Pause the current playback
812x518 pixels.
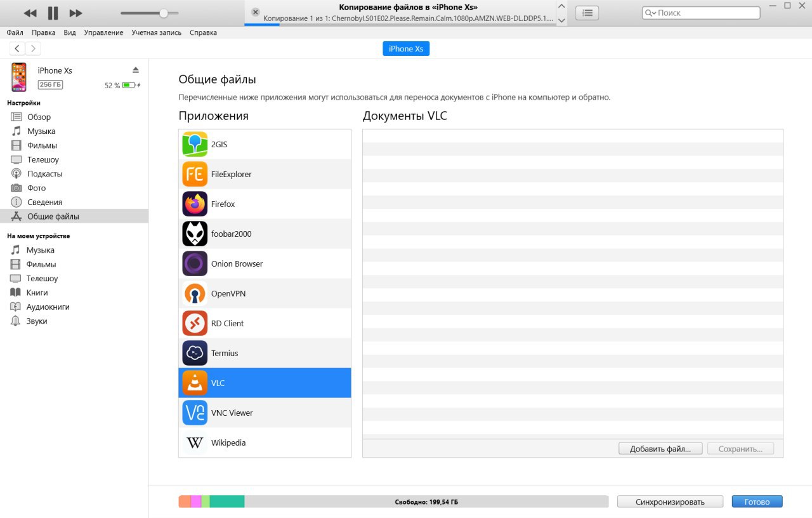(53, 13)
